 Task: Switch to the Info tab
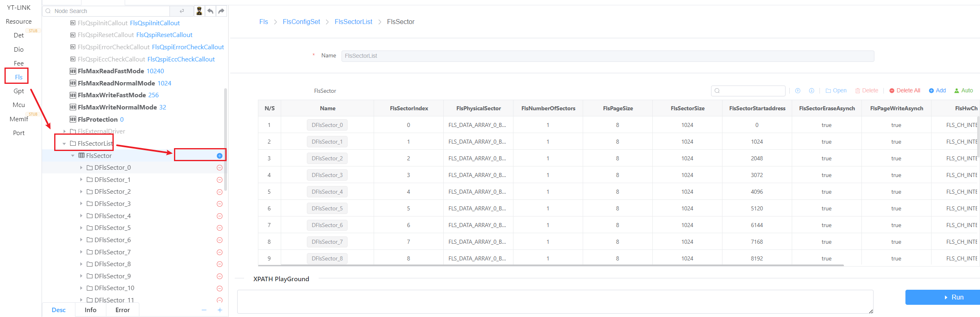tap(90, 310)
